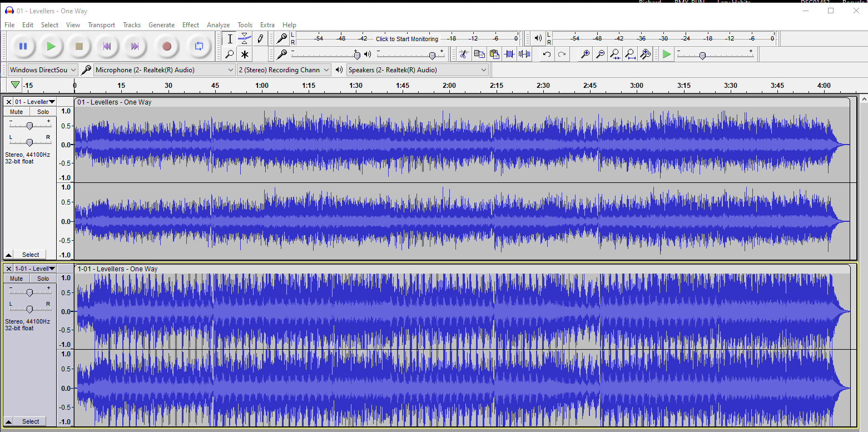868x432 pixels.
Task: Select the Envelope tool
Action: point(245,39)
